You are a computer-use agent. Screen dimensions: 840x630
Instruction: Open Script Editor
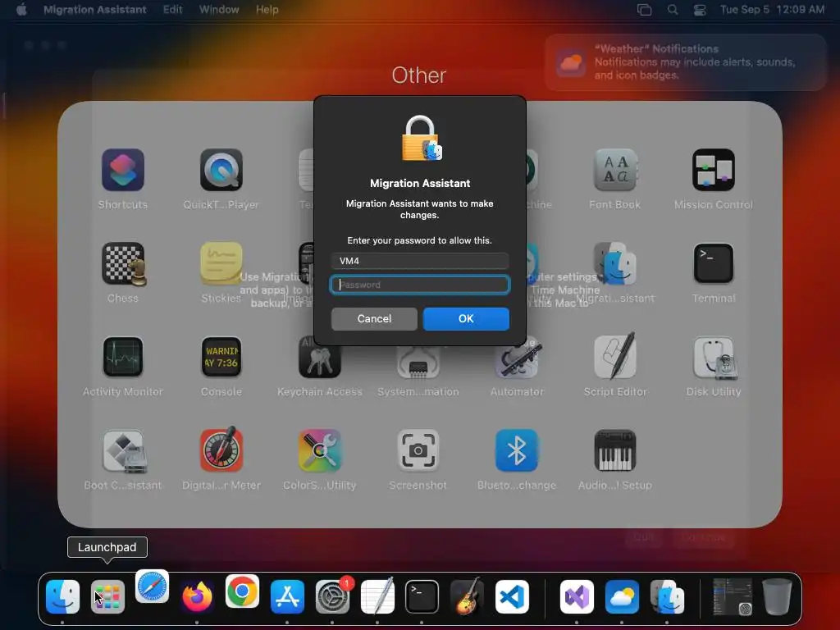[615, 357]
